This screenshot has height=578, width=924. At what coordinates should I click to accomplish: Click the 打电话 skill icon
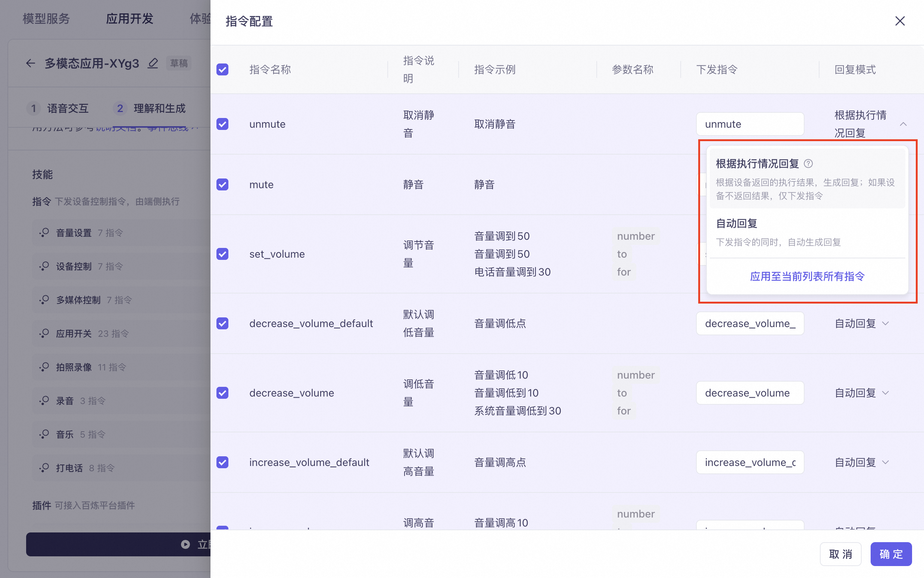(x=44, y=468)
